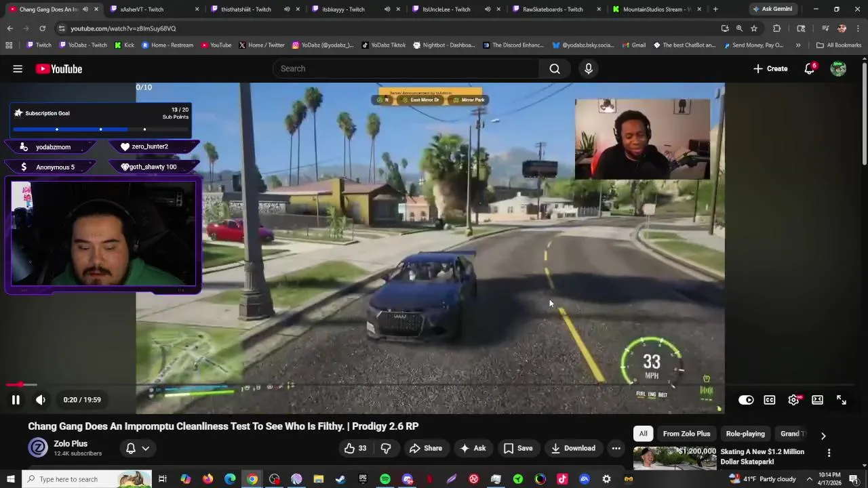Open the YouTube account avatar menu
This screenshot has width=868, height=488.
click(x=839, y=68)
